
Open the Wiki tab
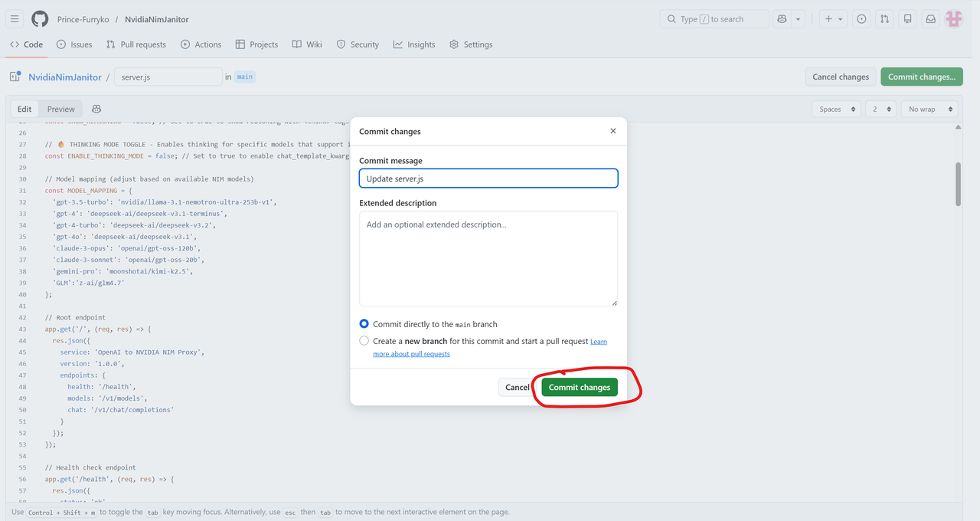pyautogui.click(x=307, y=44)
